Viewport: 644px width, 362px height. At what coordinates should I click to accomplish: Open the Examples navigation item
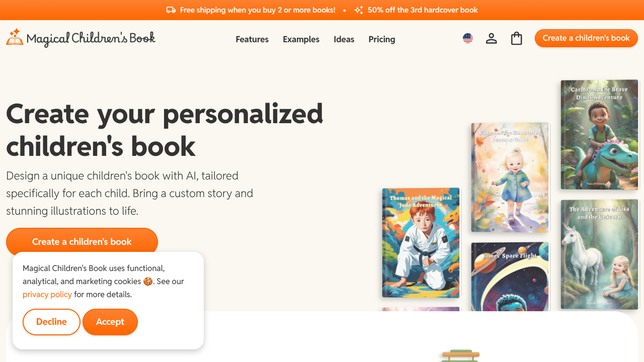coord(301,39)
